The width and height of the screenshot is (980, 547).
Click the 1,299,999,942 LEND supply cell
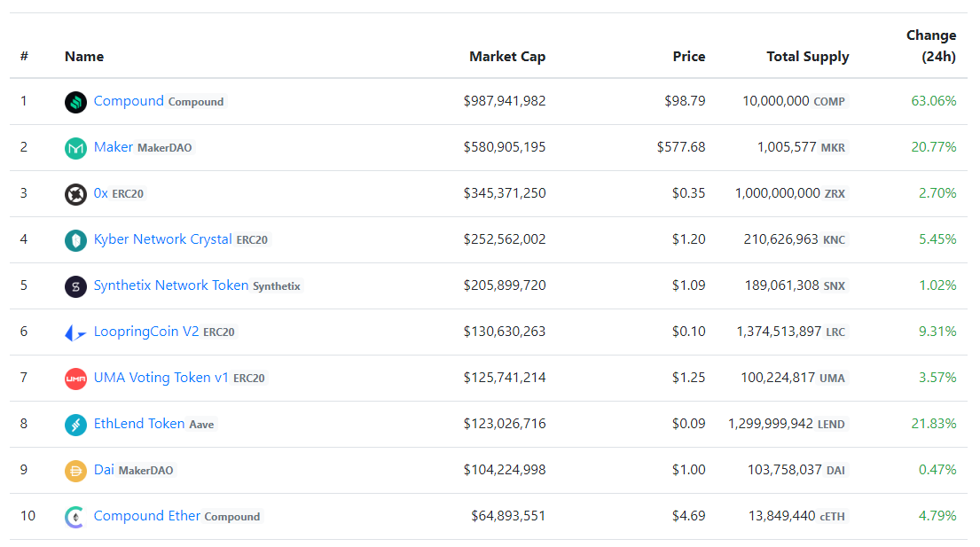tap(787, 424)
